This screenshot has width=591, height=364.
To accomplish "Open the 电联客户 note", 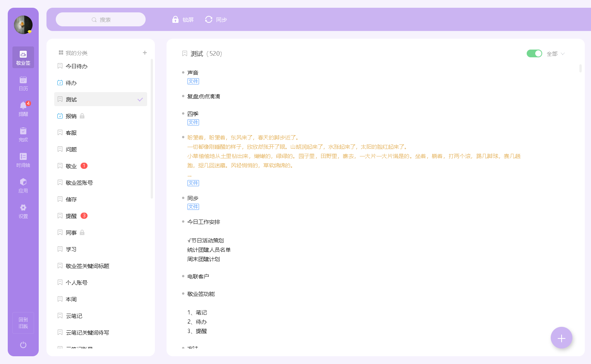I will (x=198, y=276).
